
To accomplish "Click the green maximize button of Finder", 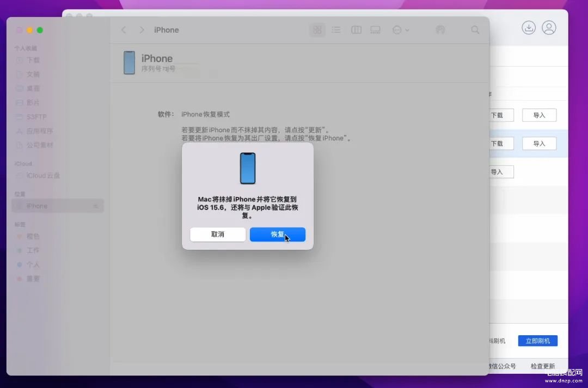I will pos(40,30).
